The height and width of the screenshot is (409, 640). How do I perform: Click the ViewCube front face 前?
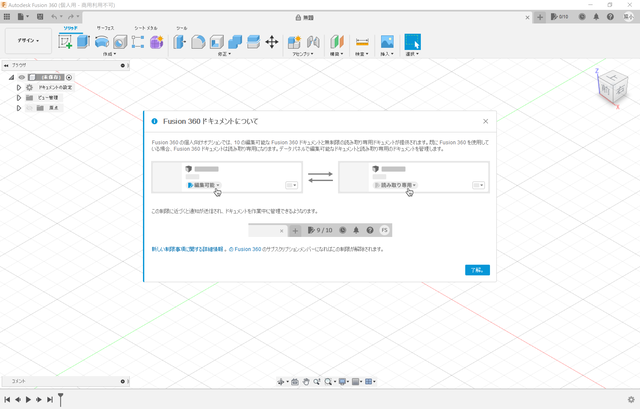tap(605, 90)
